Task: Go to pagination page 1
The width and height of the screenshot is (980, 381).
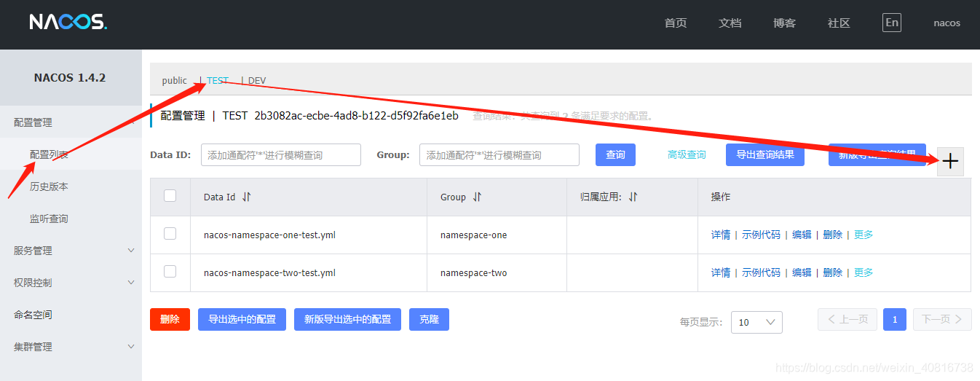Action: pos(895,319)
